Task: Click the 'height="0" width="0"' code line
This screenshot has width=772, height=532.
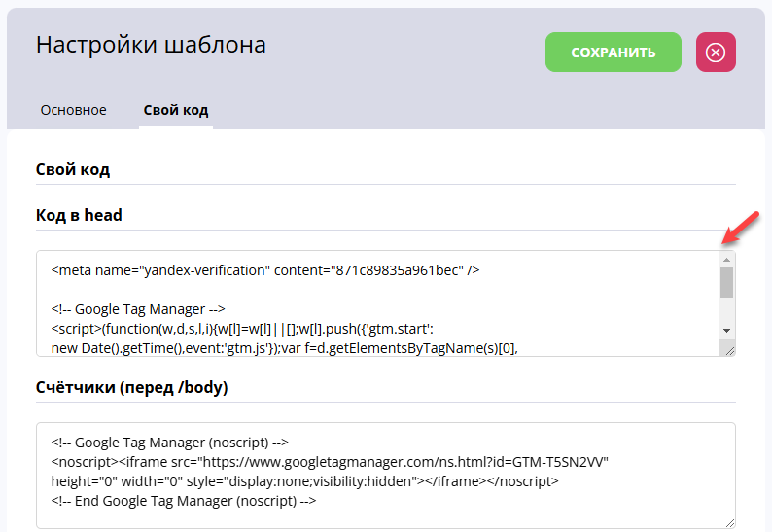Action: [304, 481]
